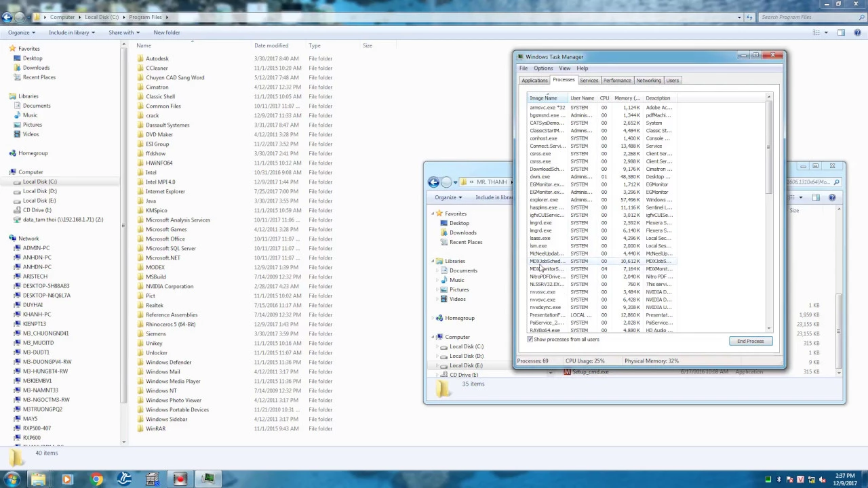The image size is (868, 488).
Task: Select the MDXJobSched... process row
Action: point(602,261)
